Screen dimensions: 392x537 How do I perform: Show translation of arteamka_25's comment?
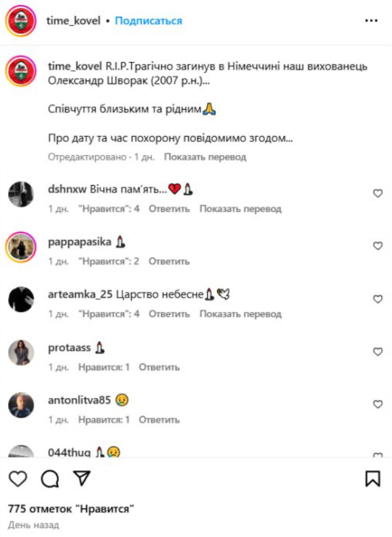point(240,314)
